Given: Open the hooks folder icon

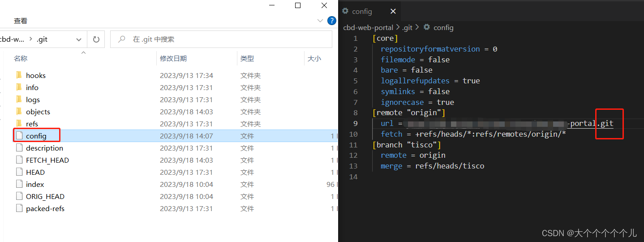Looking at the screenshot, I should coord(18,75).
